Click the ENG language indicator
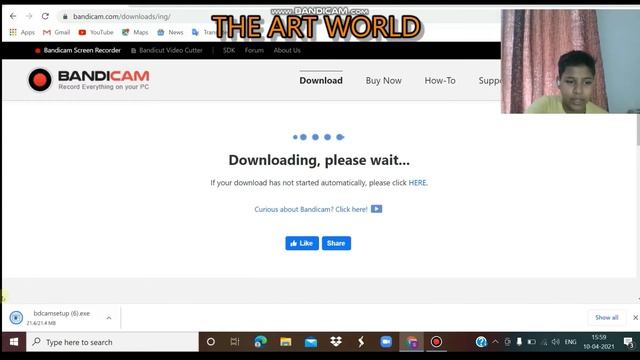640x360 pixels. click(x=571, y=342)
